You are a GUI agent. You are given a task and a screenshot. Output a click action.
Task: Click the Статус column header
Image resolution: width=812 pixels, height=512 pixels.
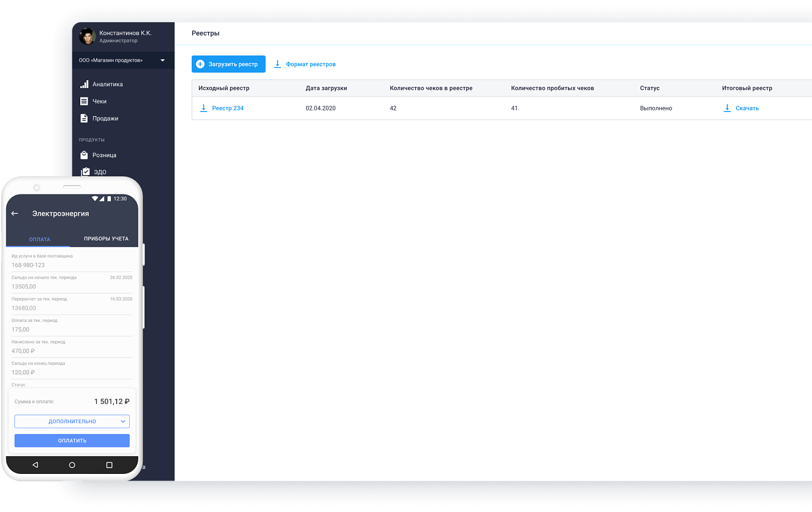coord(650,88)
